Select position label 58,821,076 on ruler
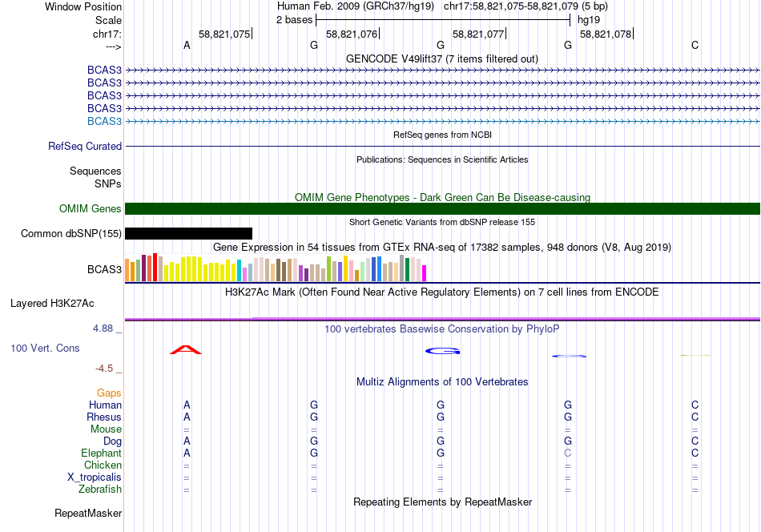761x532 pixels. (352, 34)
